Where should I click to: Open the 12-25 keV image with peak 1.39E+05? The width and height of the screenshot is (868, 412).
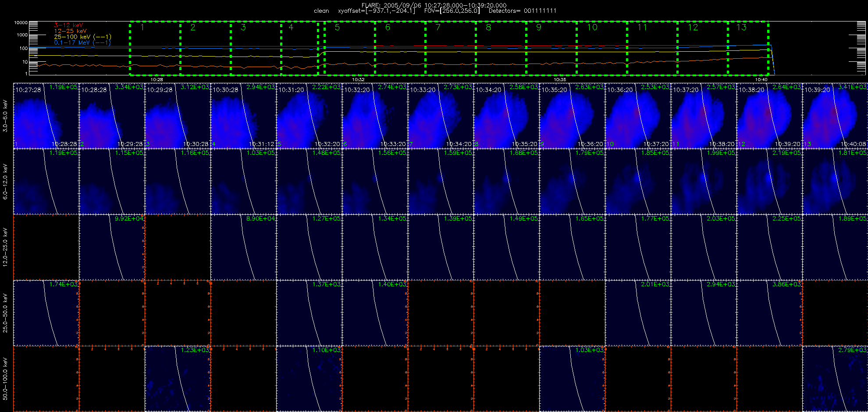tap(441, 247)
